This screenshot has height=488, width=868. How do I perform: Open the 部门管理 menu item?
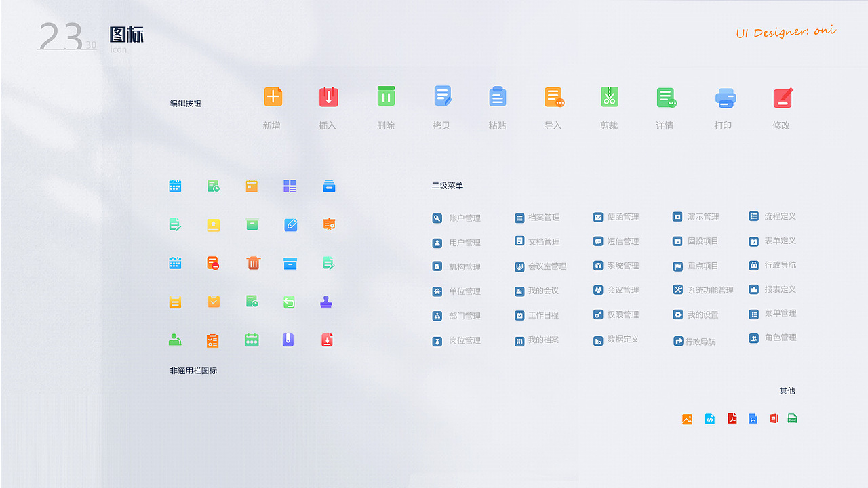[x=456, y=316]
